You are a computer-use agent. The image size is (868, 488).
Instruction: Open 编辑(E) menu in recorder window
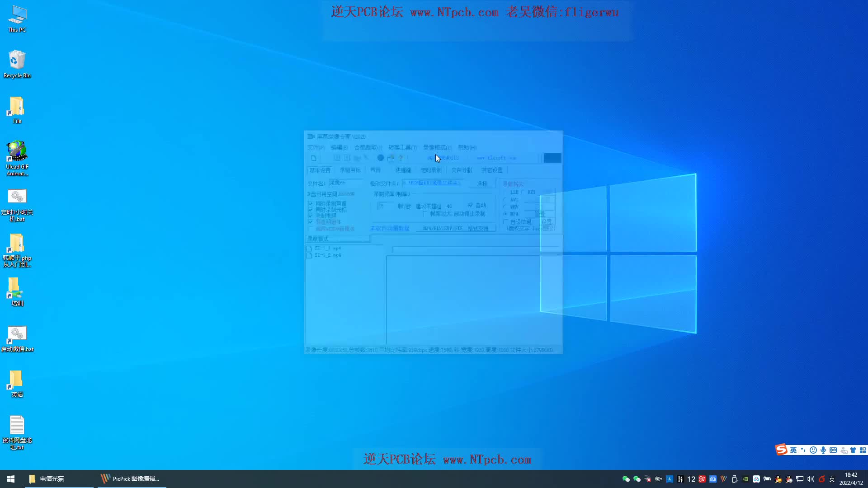339,148
